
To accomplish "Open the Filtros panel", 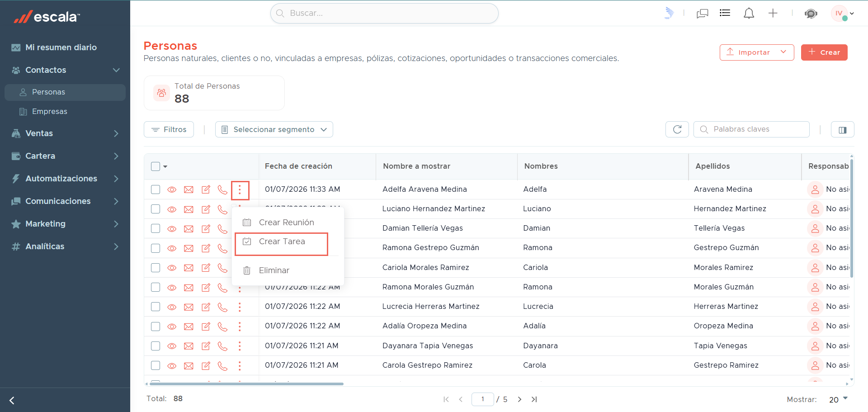I will (x=169, y=129).
